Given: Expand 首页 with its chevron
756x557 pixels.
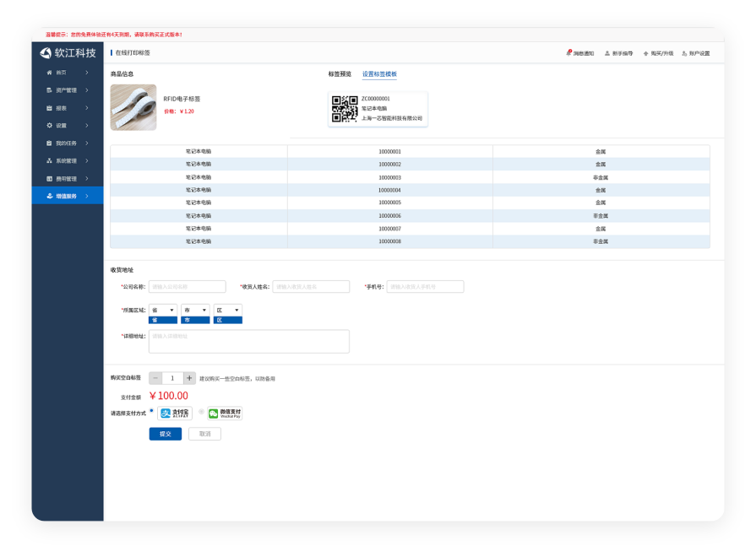Looking at the screenshot, I should coord(87,73).
